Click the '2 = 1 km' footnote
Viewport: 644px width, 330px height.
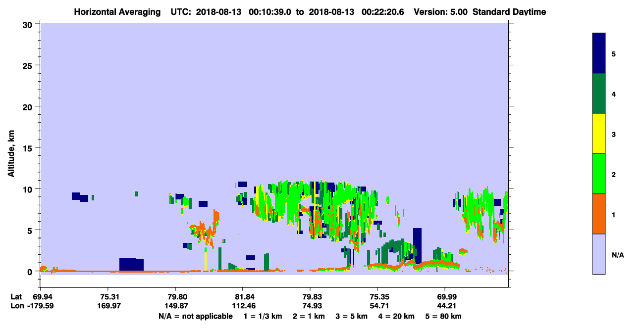click(x=309, y=316)
